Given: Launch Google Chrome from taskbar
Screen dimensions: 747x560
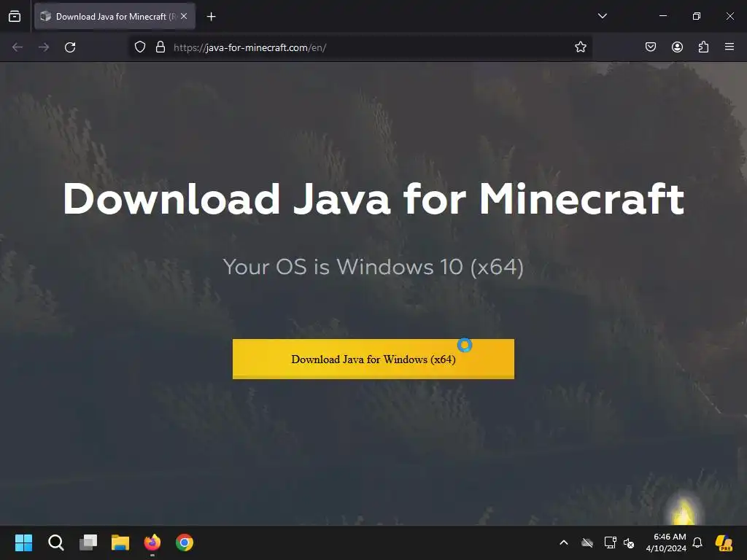Looking at the screenshot, I should pyautogui.click(x=185, y=542).
